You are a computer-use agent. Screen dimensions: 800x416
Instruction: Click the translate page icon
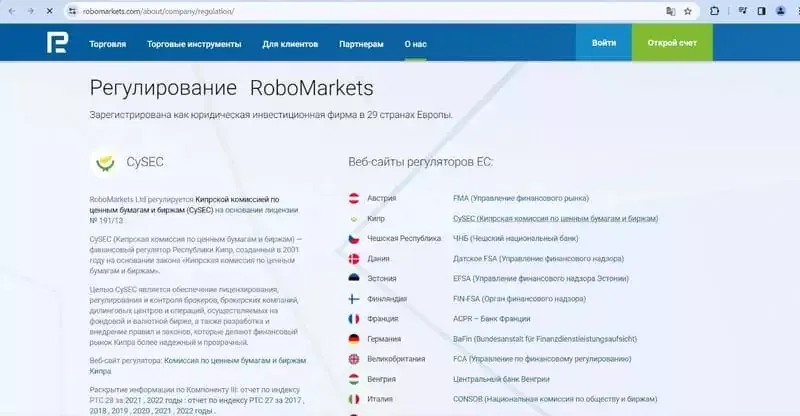point(670,11)
